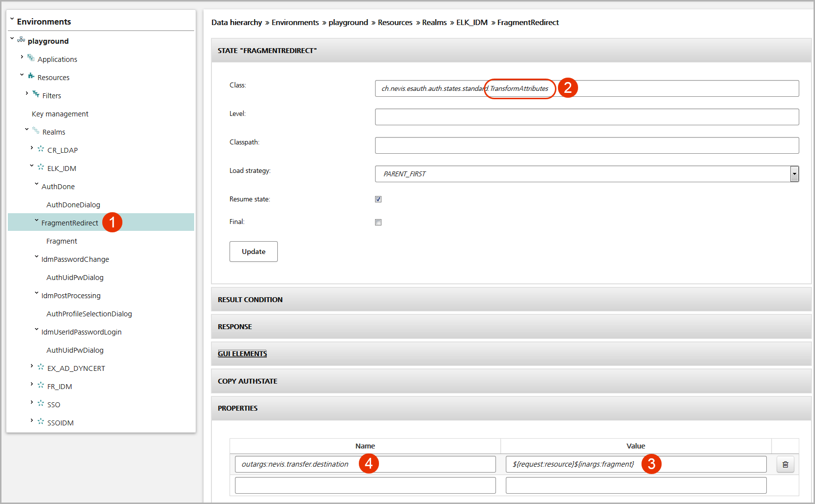Delete the nevis.transfer.destination property row
This screenshot has width=815, height=504.
[x=785, y=464]
